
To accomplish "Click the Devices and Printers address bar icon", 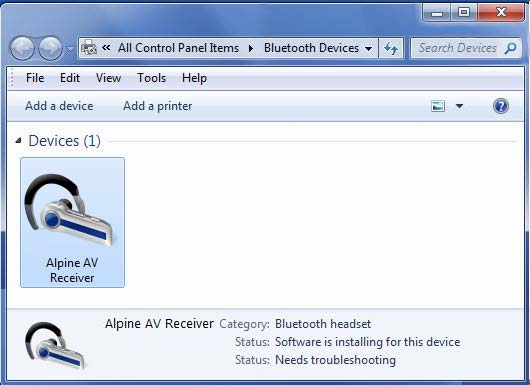I will point(89,48).
